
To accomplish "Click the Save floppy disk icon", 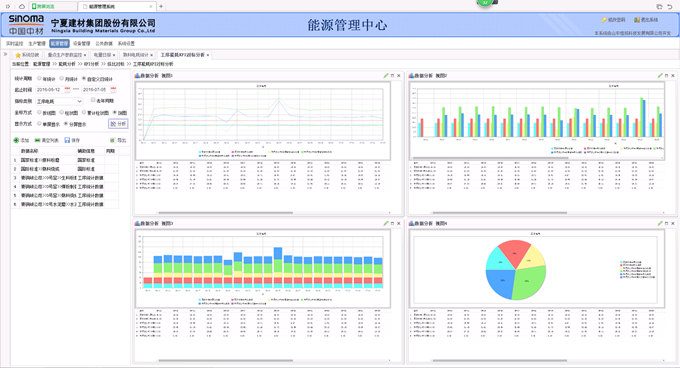I will pos(67,140).
